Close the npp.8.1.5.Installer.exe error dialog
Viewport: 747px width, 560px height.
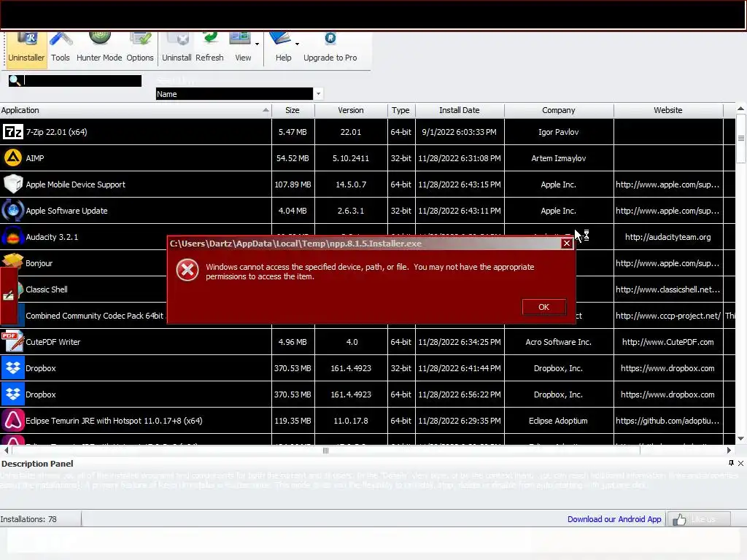click(566, 244)
